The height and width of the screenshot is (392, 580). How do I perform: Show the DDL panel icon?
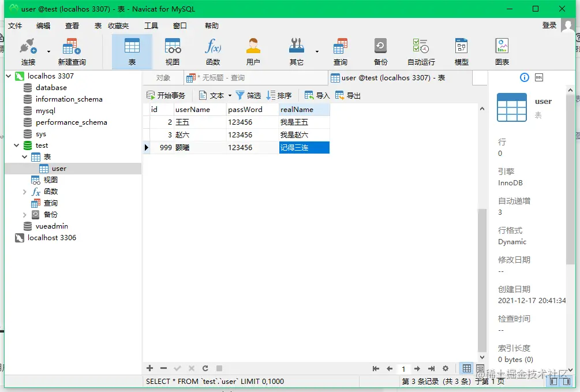(x=539, y=77)
